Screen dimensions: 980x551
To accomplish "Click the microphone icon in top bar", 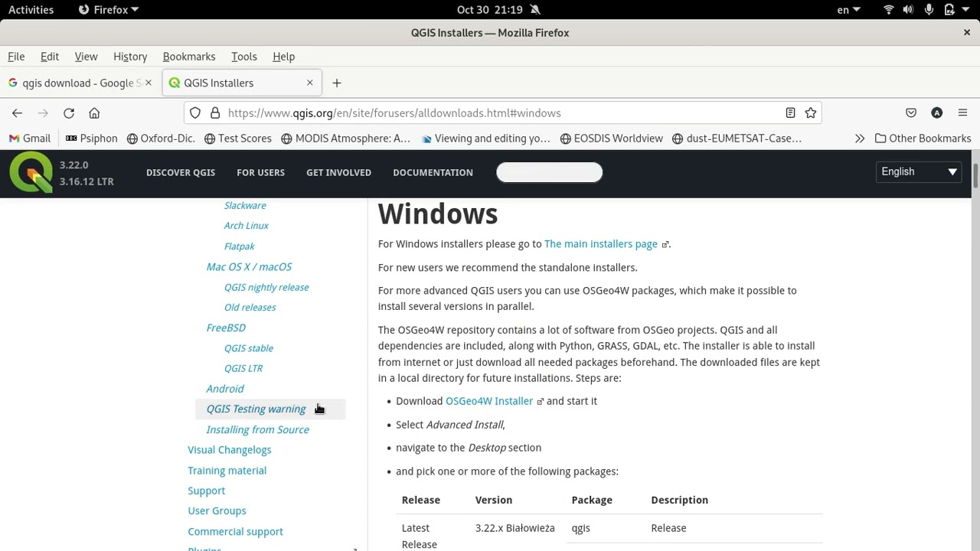I will tap(929, 10).
